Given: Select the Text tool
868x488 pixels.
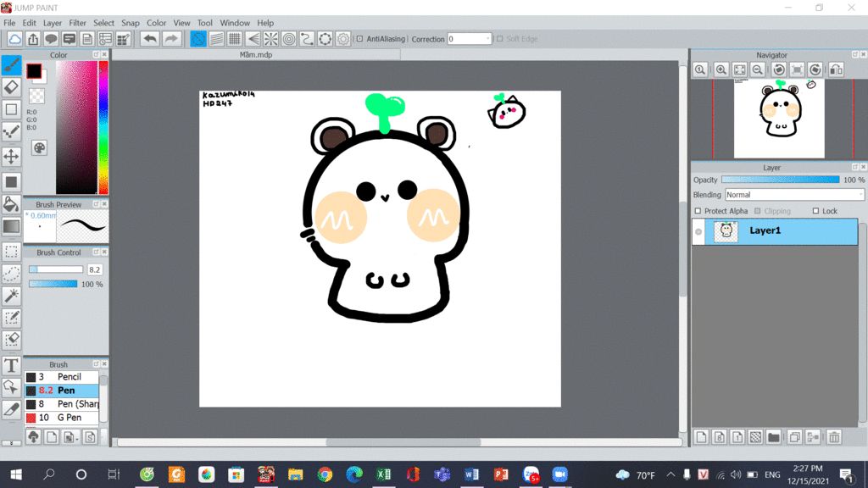Looking at the screenshot, I should [x=11, y=366].
